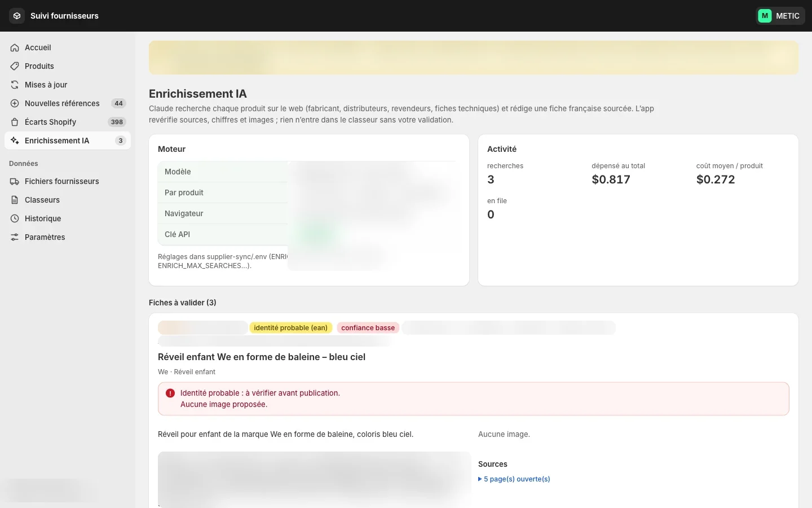Click the shopping bag icon for Écarts Shopify
This screenshot has height=508, width=812.
pyautogui.click(x=15, y=122)
